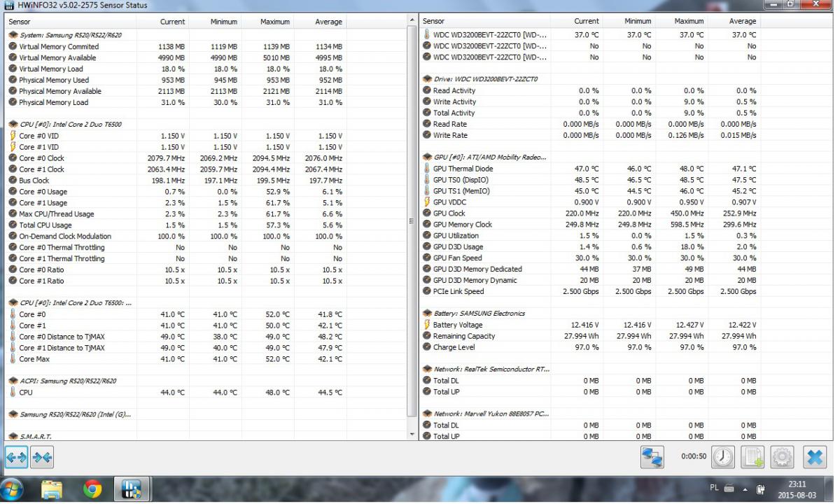Click the Bus Clock sensor icon
840x504 pixels.
(x=13, y=181)
